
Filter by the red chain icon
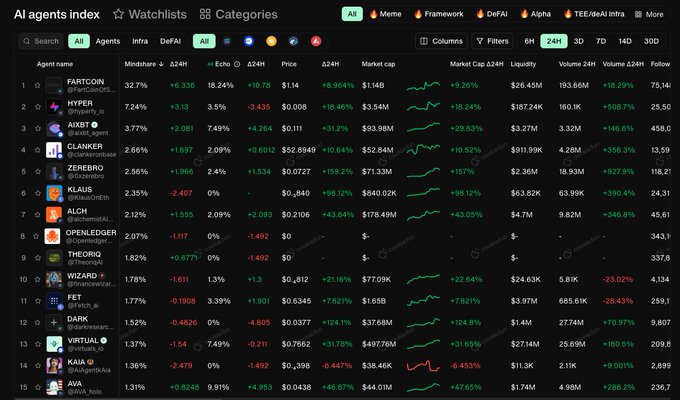pos(315,41)
